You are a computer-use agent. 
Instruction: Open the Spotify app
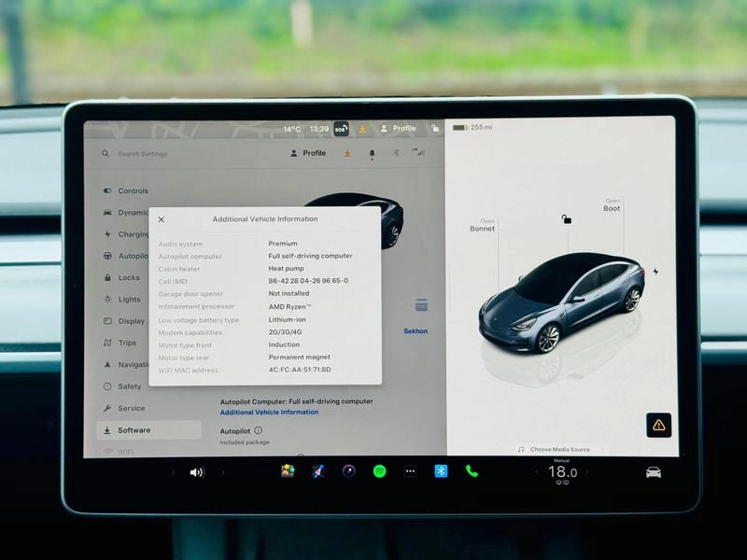click(379, 471)
